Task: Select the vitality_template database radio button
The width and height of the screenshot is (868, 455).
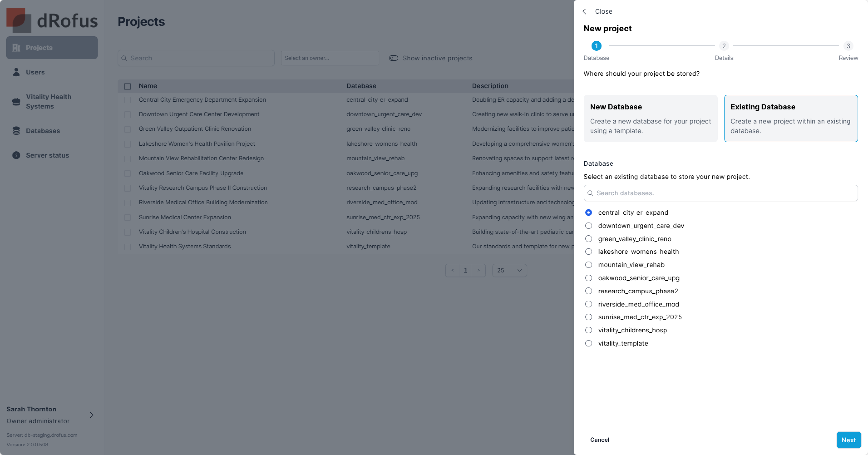Action: (x=588, y=343)
